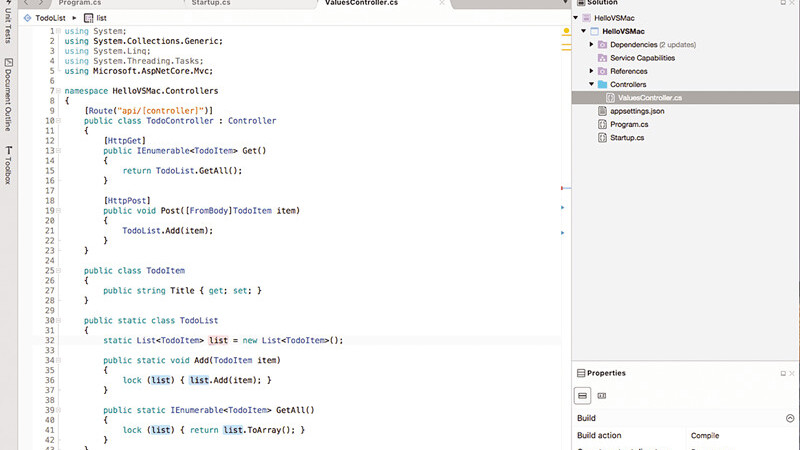800x450 pixels.
Task: Select ValuesController.cs in the solution tree
Action: (x=649, y=98)
